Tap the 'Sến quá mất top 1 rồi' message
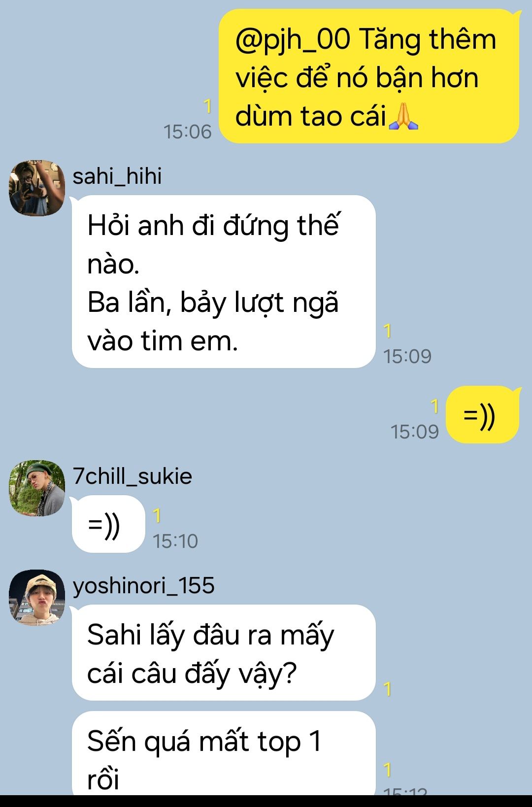 [224, 754]
